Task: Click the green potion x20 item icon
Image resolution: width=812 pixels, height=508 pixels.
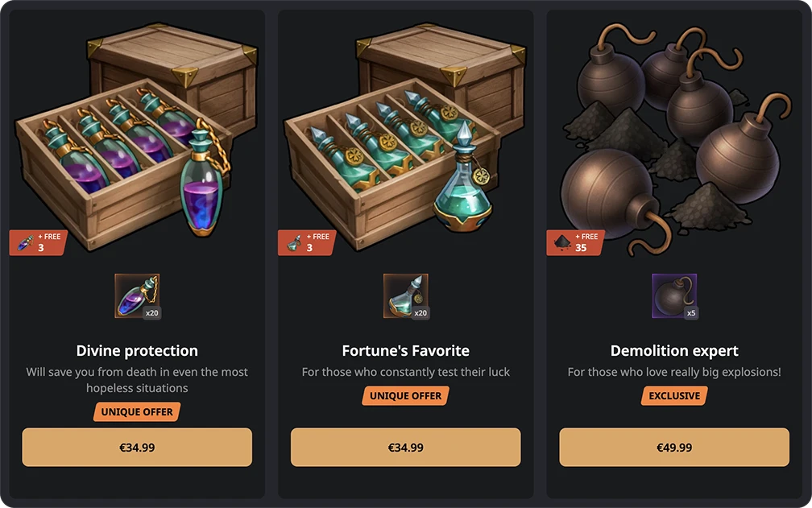Action: [x=405, y=296]
